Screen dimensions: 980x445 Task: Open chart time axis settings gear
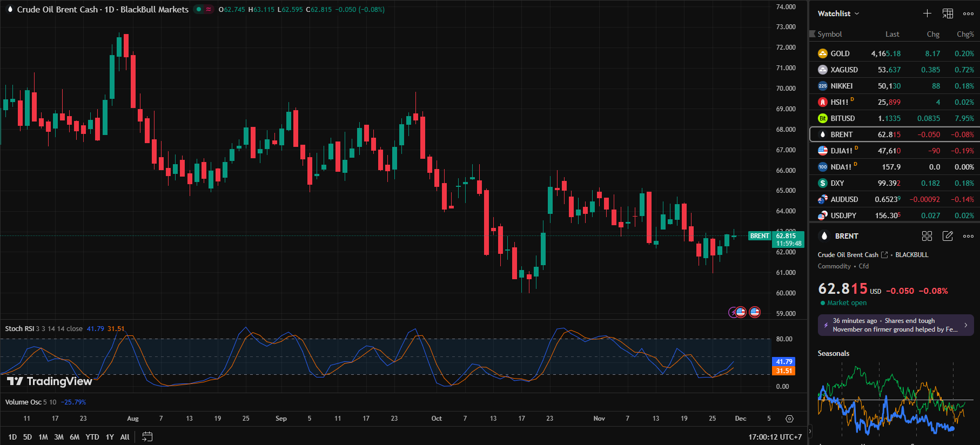coord(789,419)
